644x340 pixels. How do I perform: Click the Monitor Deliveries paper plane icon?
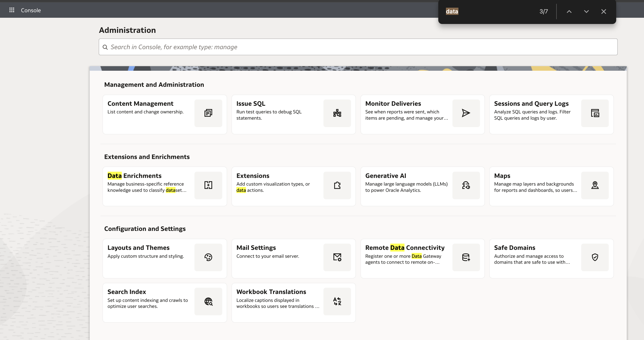[466, 113]
